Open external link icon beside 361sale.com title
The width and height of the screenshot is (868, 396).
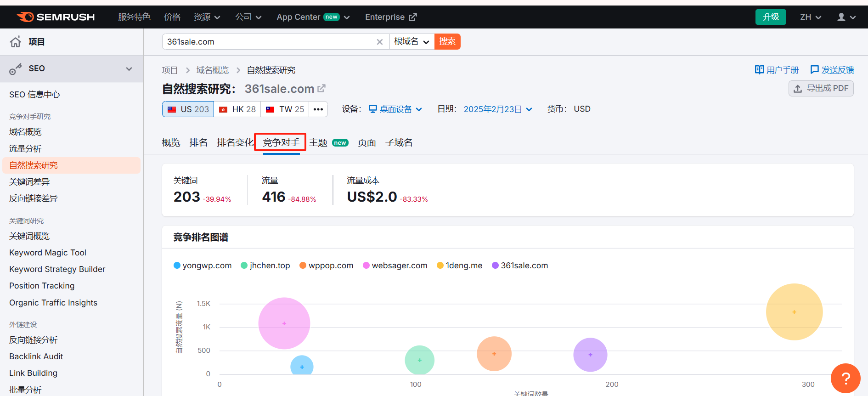pos(321,88)
